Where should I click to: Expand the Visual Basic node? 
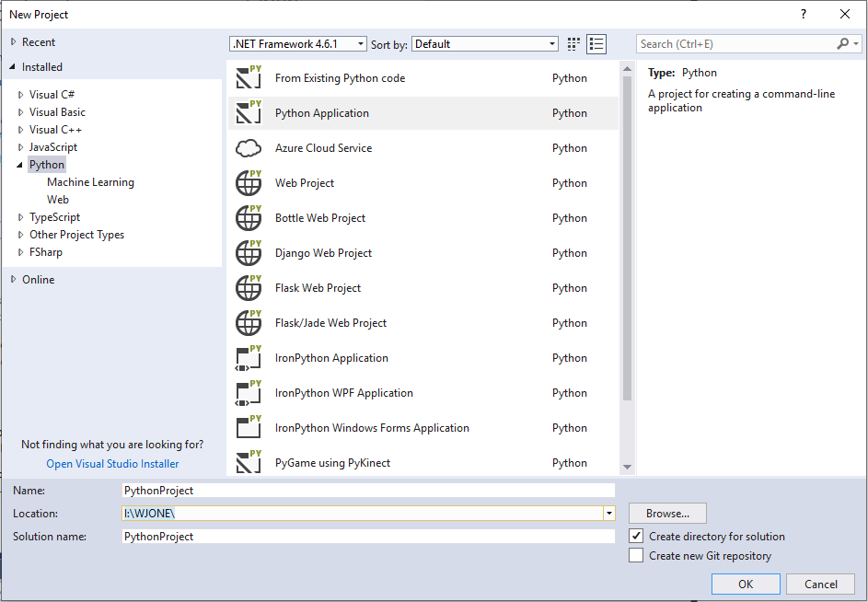(x=20, y=112)
